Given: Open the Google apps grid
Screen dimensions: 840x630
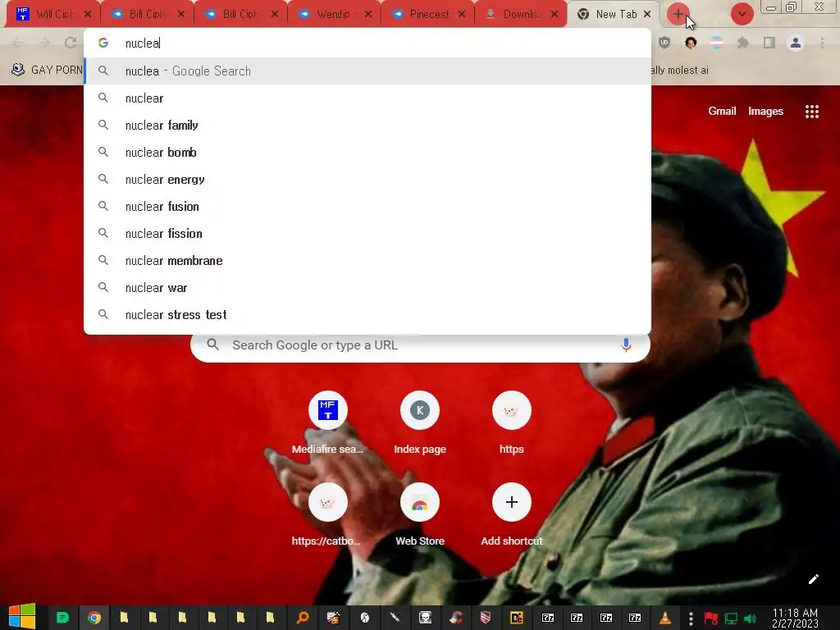Looking at the screenshot, I should [x=811, y=112].
